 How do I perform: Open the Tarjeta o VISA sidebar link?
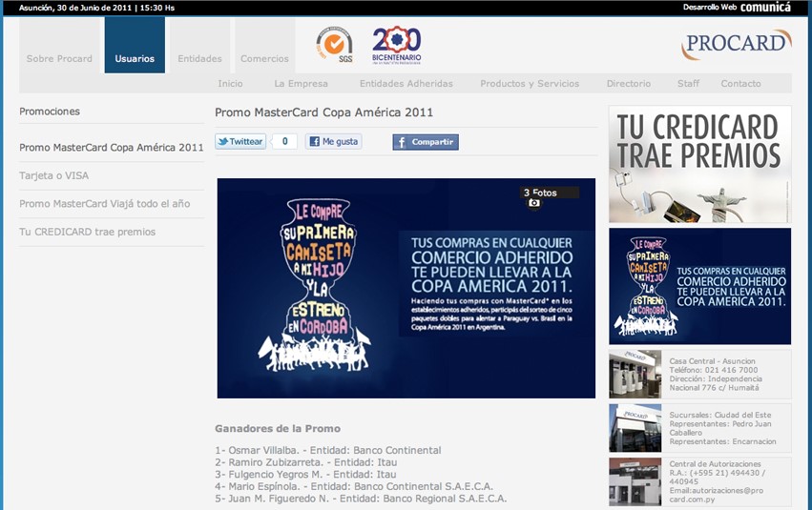(x=53, y=175)
